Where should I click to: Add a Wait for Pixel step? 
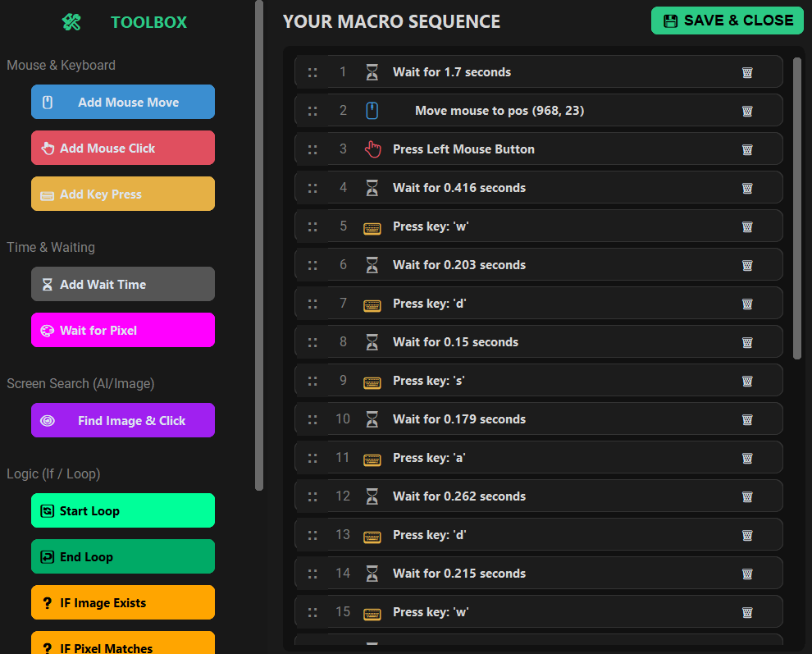tap(123, 331)
